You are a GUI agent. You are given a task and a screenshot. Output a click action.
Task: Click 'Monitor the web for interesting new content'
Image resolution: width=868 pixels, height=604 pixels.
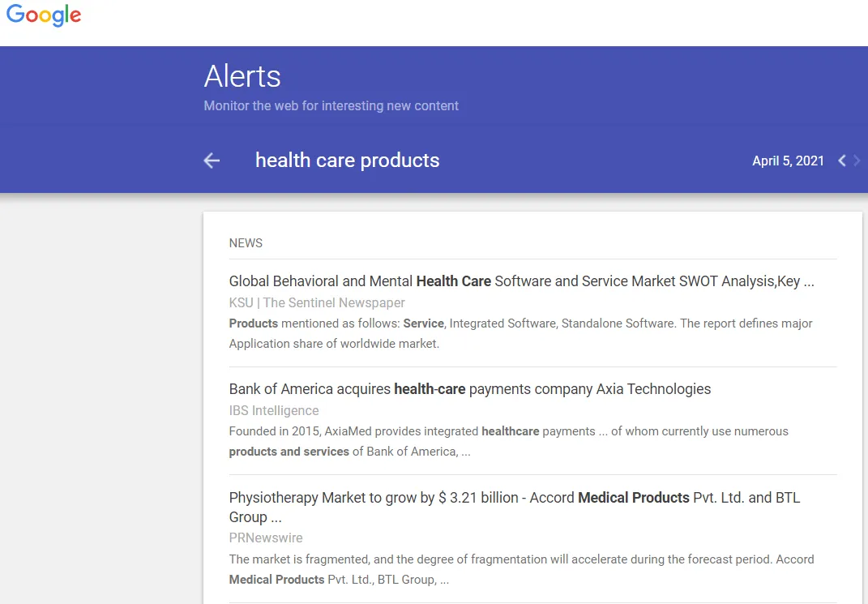pos(331,105)
